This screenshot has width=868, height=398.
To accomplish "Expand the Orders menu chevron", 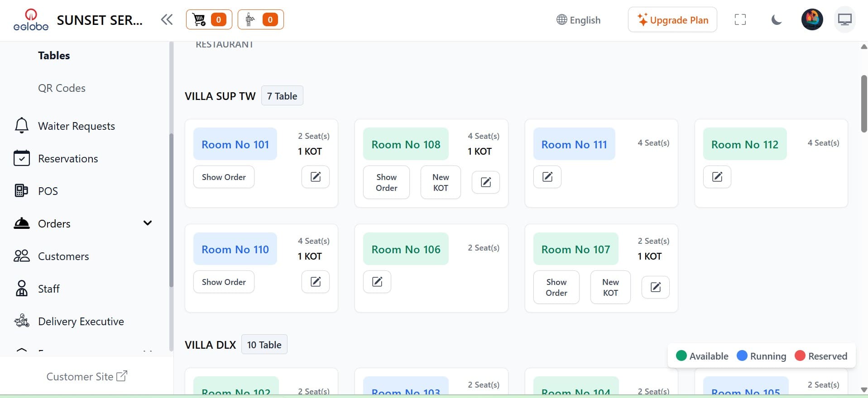I will pyautogui.click(x=148, y=223).
